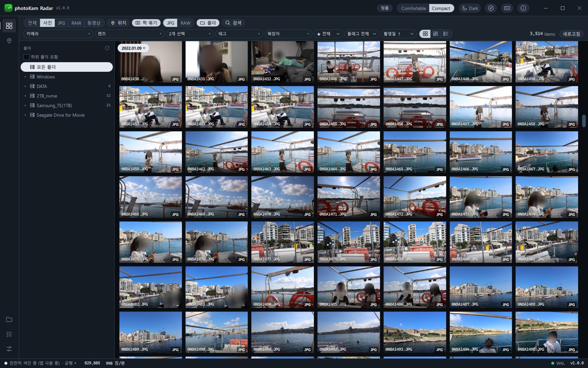Viewport: 588px width, 368px height.
Task: Open the 촬영일 sort dropdown
Action: [x=398, y=34]
